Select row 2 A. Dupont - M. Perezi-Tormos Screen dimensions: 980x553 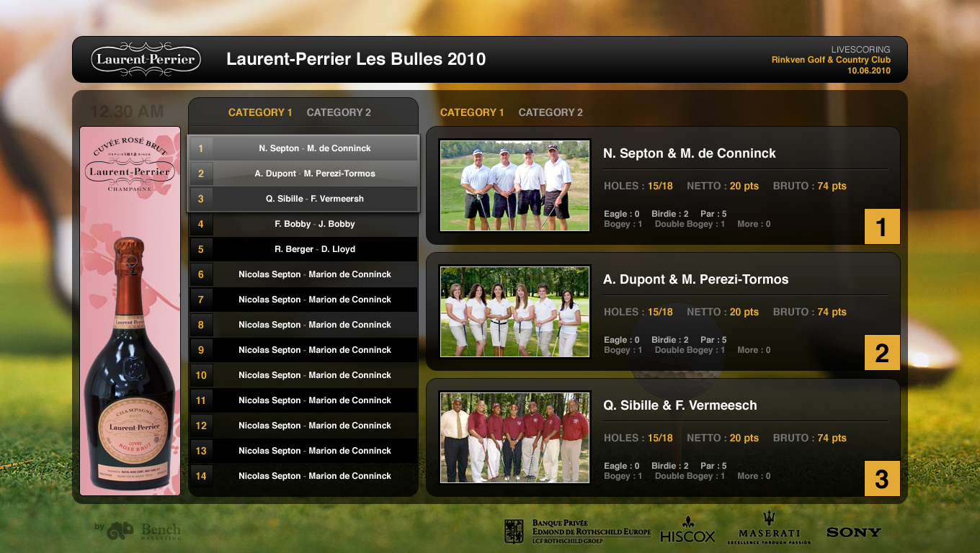coord(303,174)
